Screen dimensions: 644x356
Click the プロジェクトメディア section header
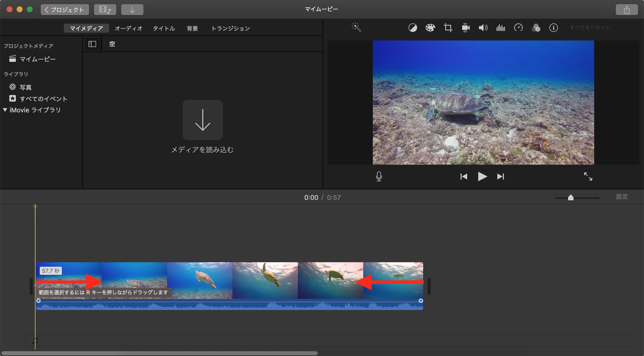[x=28, y=46]
